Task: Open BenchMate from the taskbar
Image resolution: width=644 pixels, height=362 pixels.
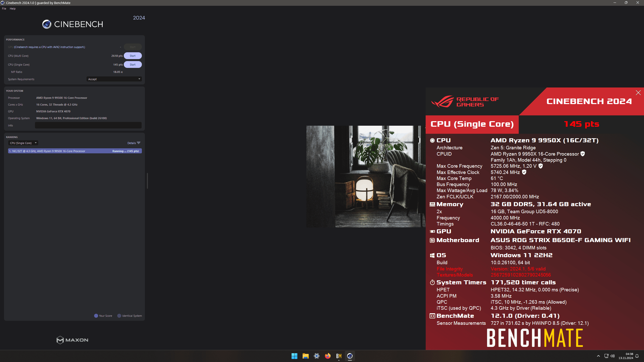Action: click(339, 356)
